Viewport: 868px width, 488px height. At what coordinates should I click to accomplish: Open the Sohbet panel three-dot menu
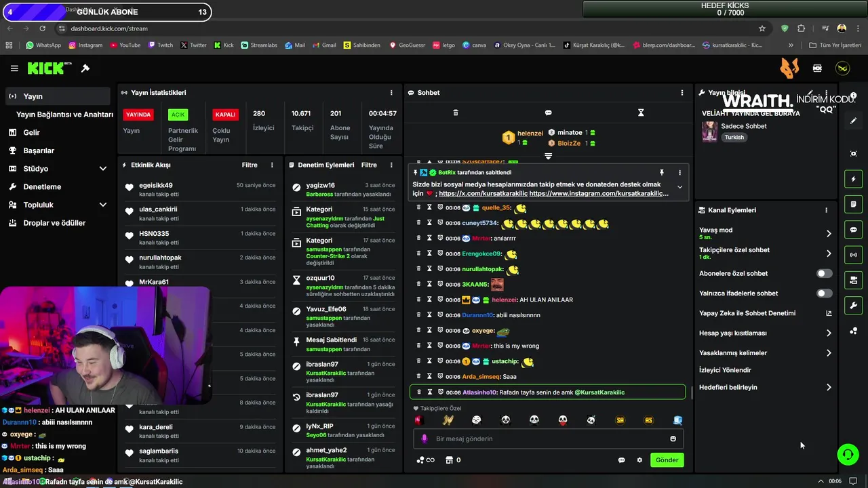pos(682,93)
